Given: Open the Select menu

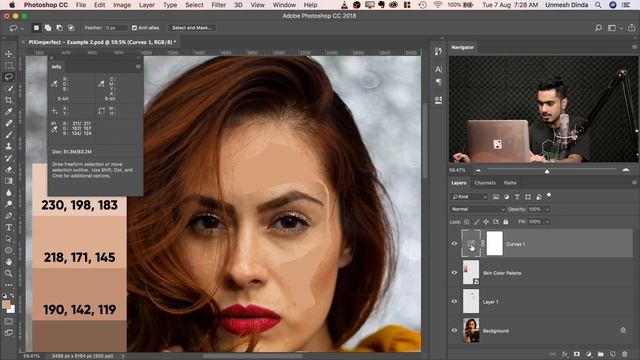Looking at the screenshot, I should point(194,5).
